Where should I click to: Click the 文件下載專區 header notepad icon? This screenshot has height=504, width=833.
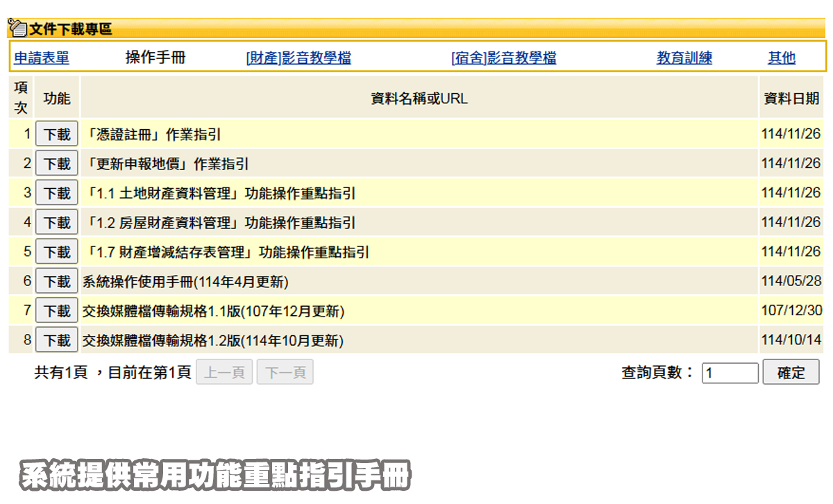pos(17,28)
